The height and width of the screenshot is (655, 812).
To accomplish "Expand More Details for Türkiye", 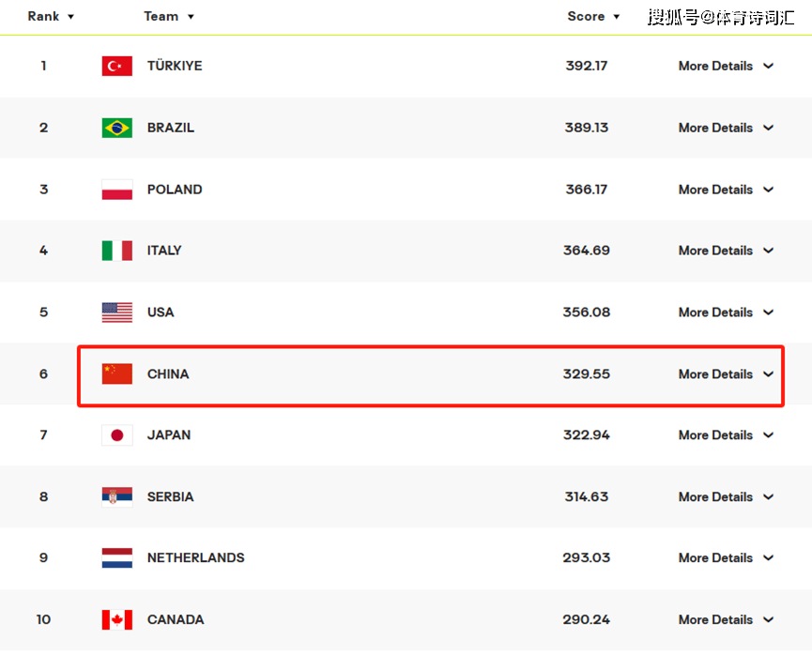I will coord(726,66).
